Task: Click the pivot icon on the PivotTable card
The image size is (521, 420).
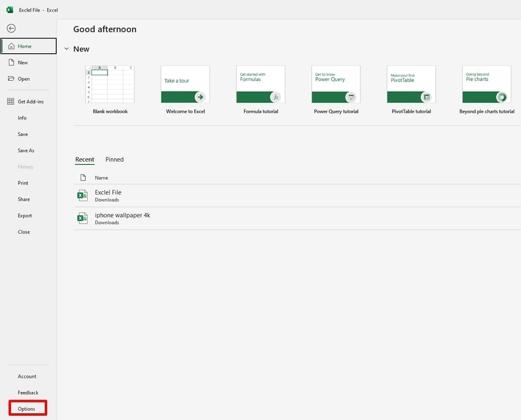Action: pyautogui.click(x=427, y=97)
